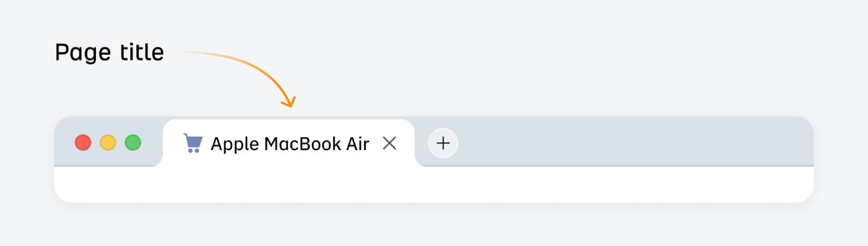This screenshot has width=868, height=246.
Task: Click the word "title" in the annotation
Action: click(142, 53)
